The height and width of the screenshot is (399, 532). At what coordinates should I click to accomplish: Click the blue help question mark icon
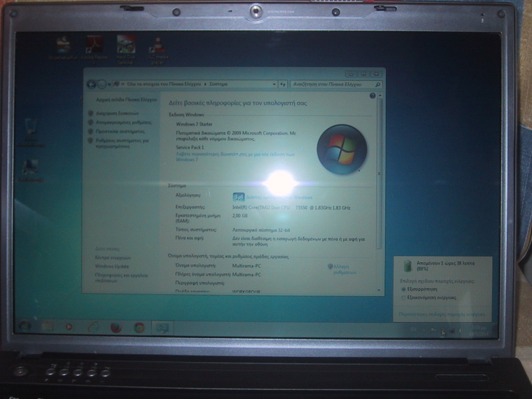[x=372, y=95]
